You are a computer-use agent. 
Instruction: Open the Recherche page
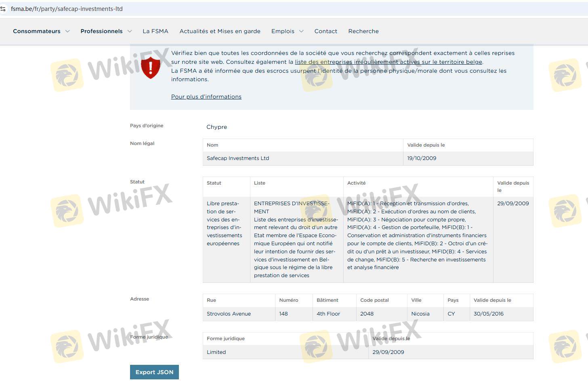click(x=363, y=31)
